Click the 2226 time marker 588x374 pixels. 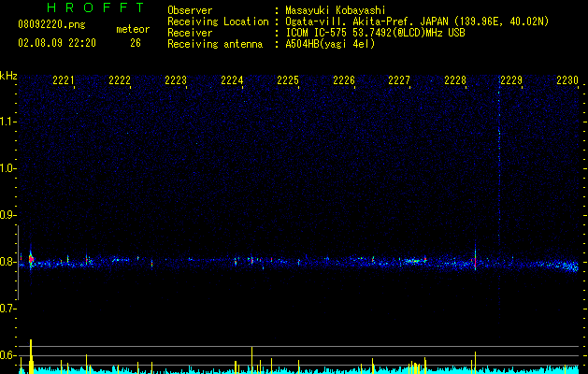[344, 80]
